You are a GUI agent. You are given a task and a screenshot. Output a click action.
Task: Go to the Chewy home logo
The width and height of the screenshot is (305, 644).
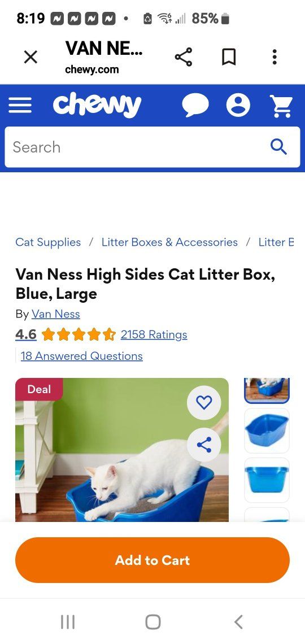(x=97, y=105)
